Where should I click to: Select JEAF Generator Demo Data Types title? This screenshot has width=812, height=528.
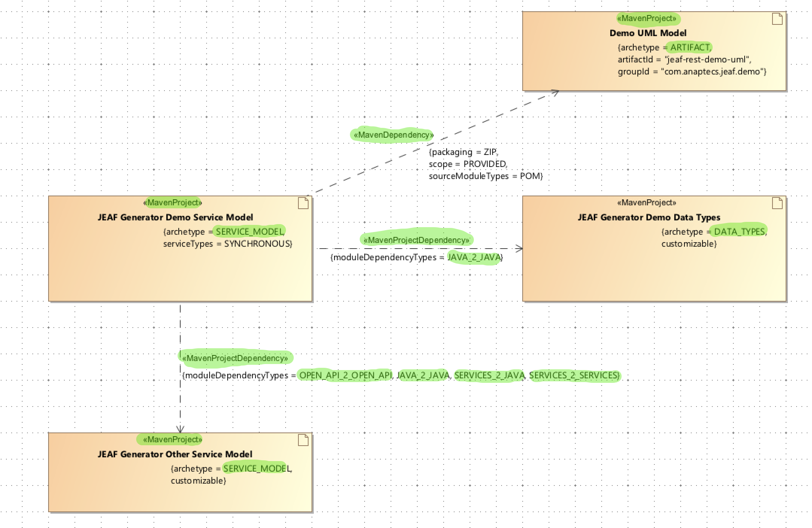pyautogui.click(x=649, y=217)
